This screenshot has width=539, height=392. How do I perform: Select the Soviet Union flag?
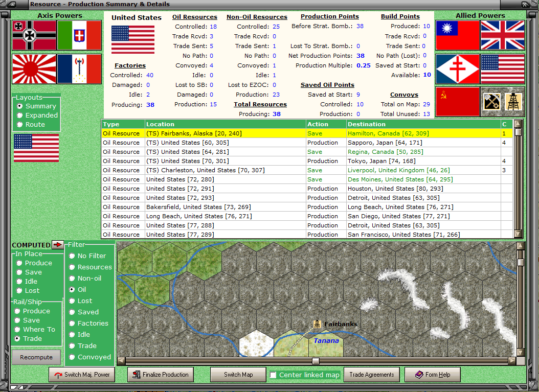tap(458, 102)
